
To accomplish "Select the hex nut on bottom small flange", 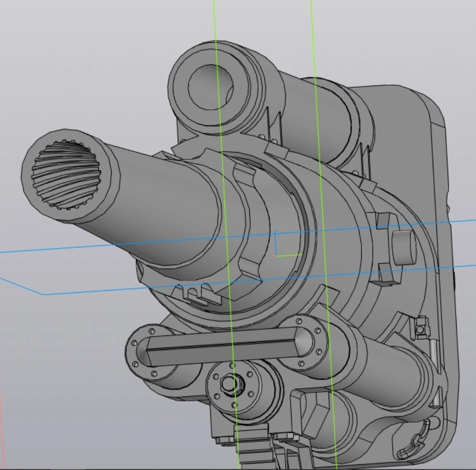I will tap(229, 384).
